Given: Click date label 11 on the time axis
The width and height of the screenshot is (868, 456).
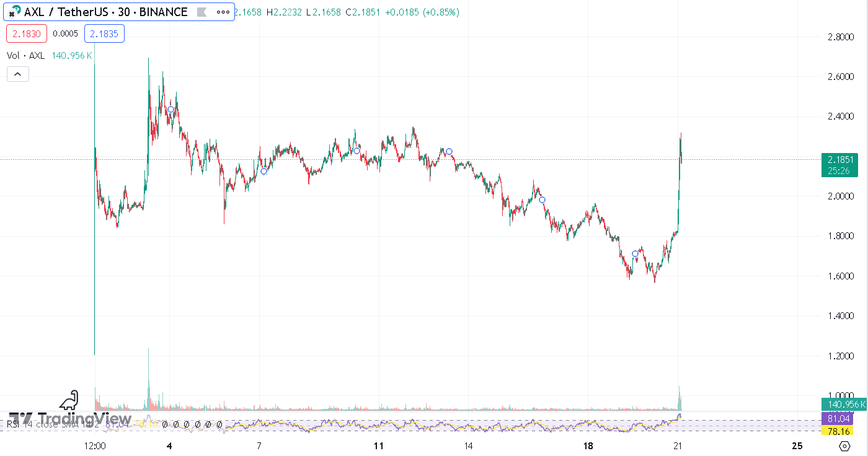Looking at the screenshot, I should tap(379, 446).
